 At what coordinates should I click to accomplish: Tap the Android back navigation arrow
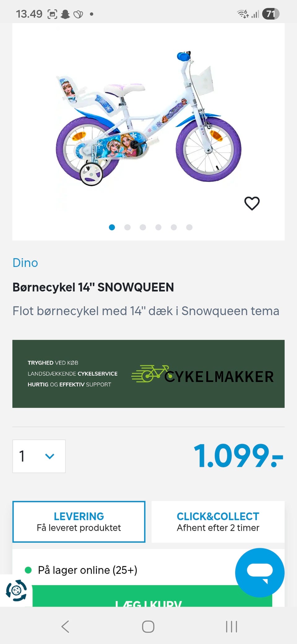click(65, 626)
